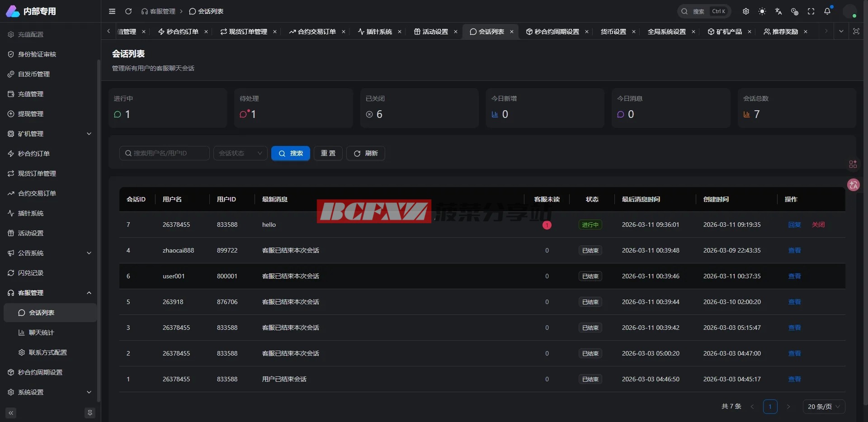The width and height of the screenshot is (868, 422).
Task: Open 聊天统计 in the sidebar
Action: (41, 333)
